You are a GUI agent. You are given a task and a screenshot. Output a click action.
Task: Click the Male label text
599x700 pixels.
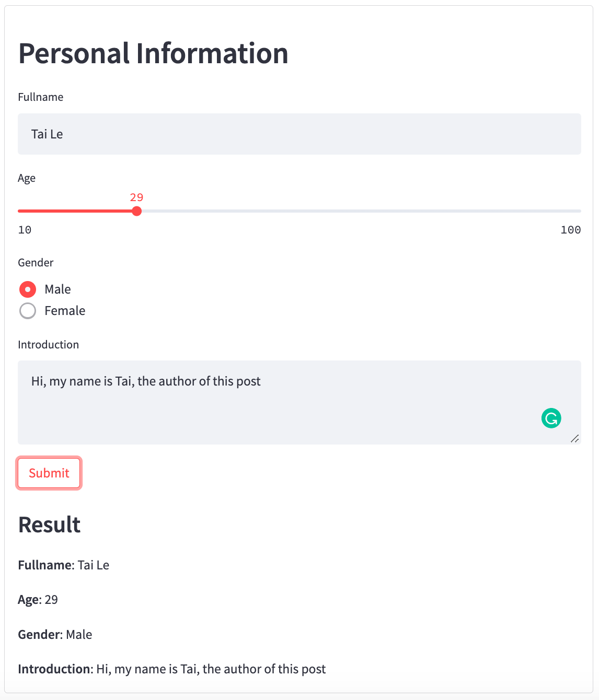[57, 289]
